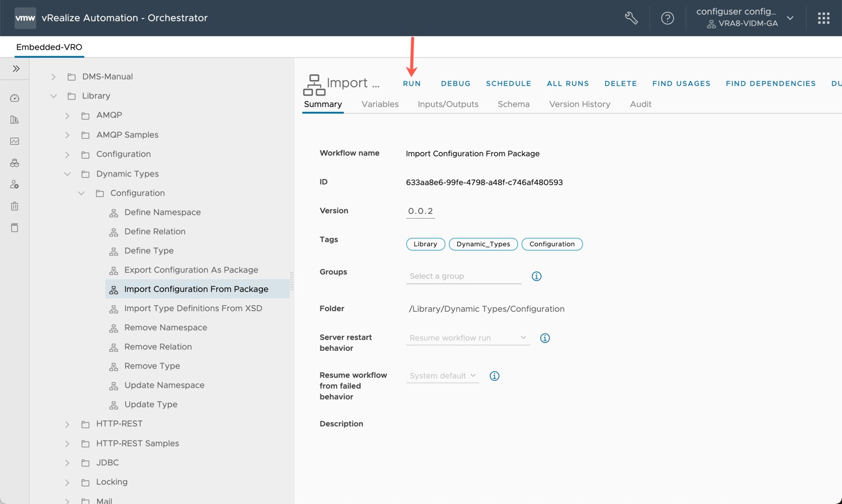Click the Remove Namespace workflow icon
This screenshot has width=842, height=504.
click(114, 328)
